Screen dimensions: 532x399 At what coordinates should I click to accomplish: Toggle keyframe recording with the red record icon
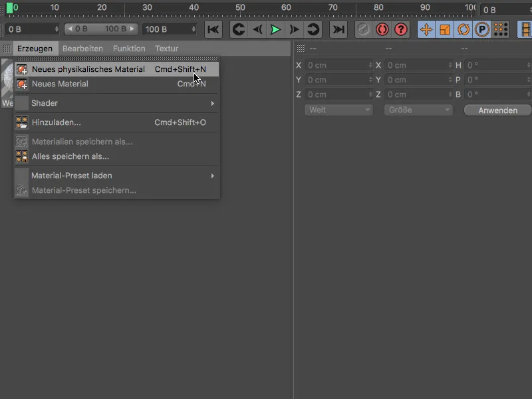point(381,29)
